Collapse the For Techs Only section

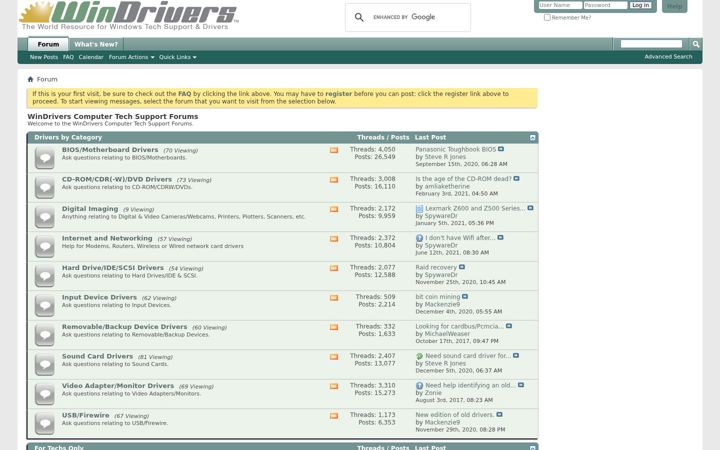click(533, 448)
